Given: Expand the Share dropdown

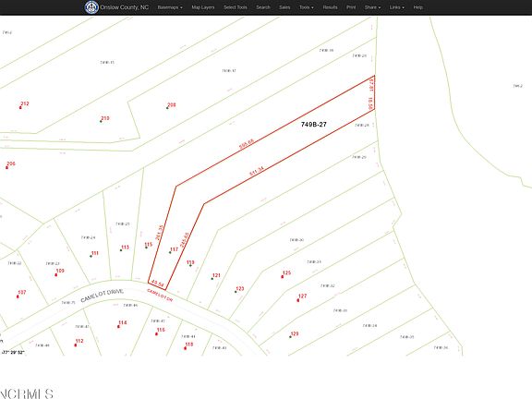Looking at the screenshot, I should (x=372, y=7).
